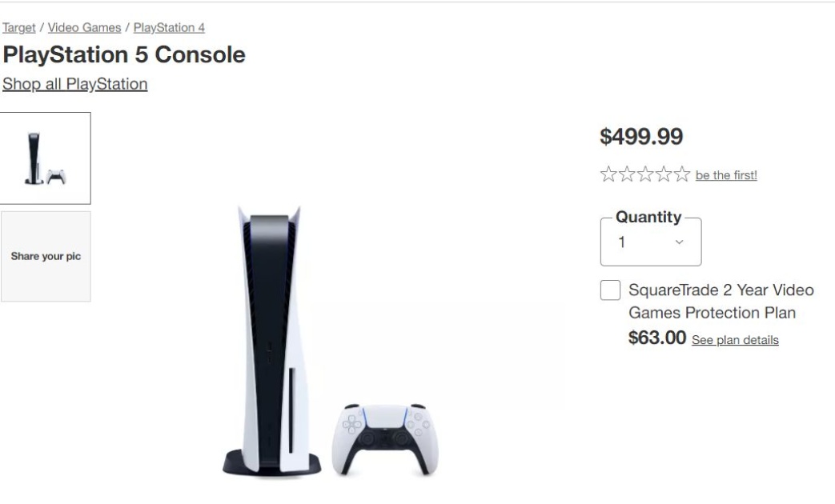Enable the SquareTrade protection plan checkbox

tap(610, 290)
